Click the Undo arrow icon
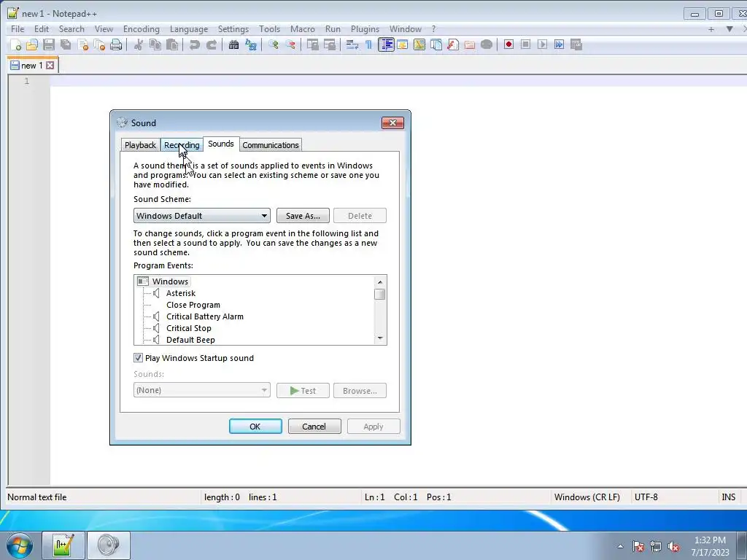The image size is (747, 560). coord(194,44)
